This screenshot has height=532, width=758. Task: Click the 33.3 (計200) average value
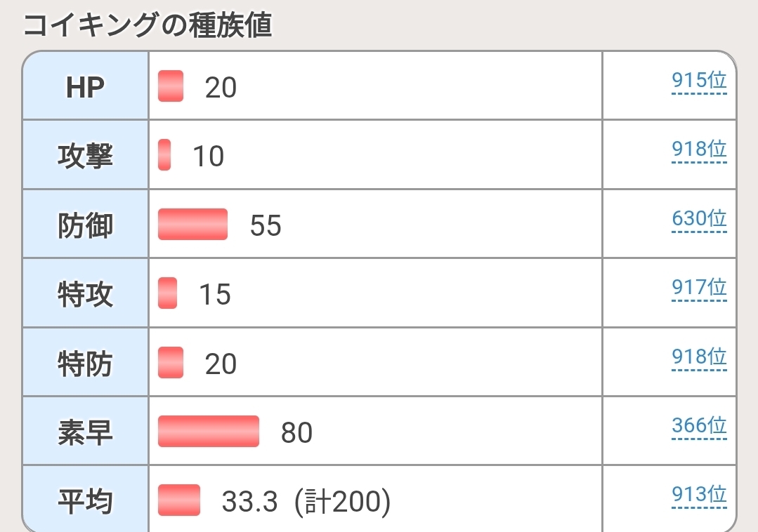point(306,501)
